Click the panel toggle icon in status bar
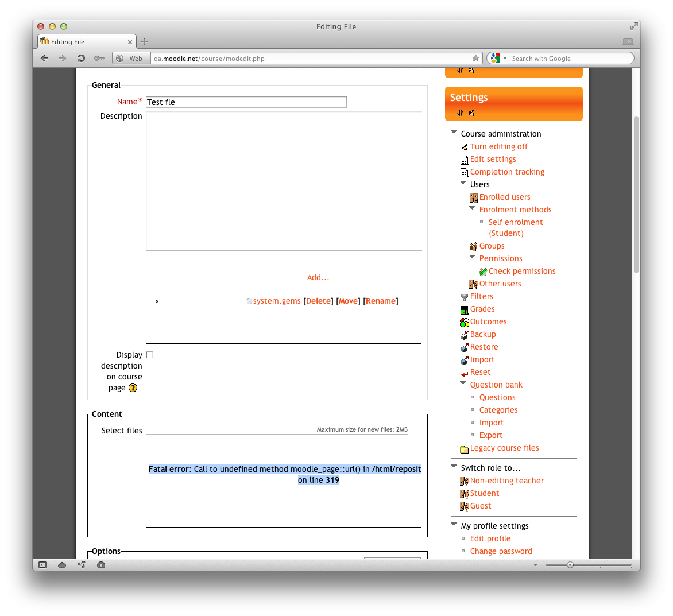 click(42, 565)
